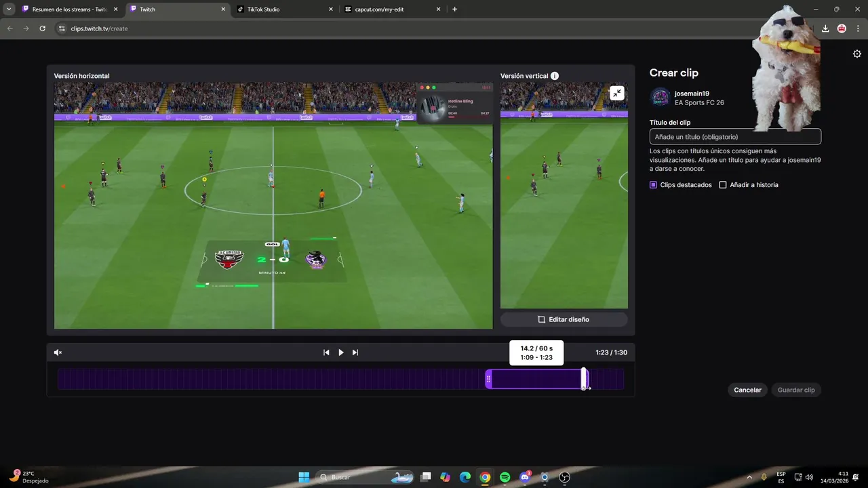Enable Añadir a historia checkbox
Image resolution: width=868 pixels, height=488 pixels.
[x=723, y=184]
